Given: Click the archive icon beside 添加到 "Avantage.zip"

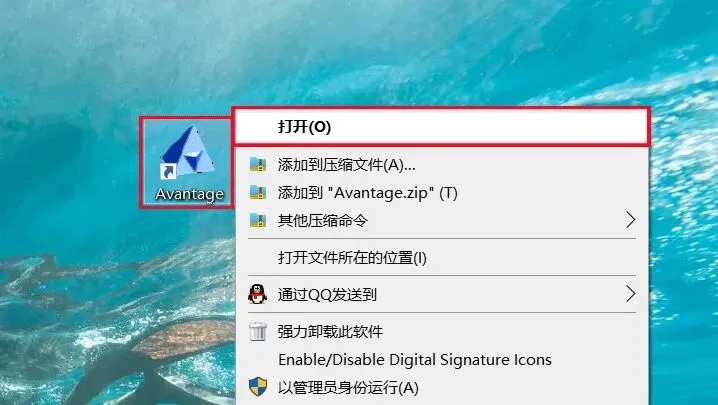Looking at the screenshot, I should click(x=258, y=192).
